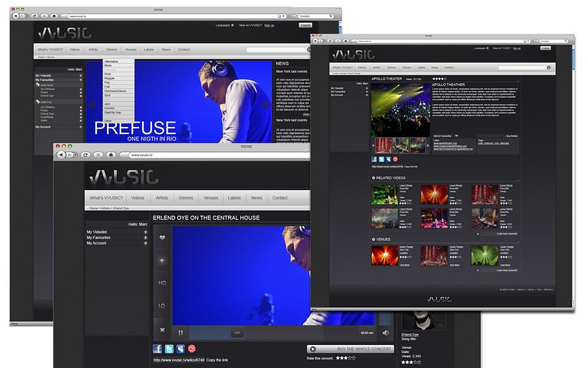The height and width of the screenshot is (368, 588).
Task: Select Alternative in the Genres dropdown list
Action: (x=111, y=62)
